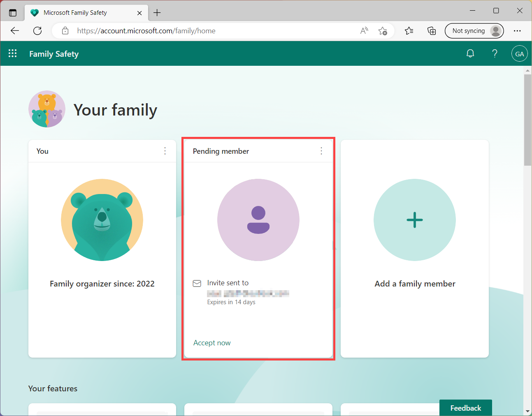Click the three-bears family group picture
This screenshot has width=532, height=416.
(47, 109)
